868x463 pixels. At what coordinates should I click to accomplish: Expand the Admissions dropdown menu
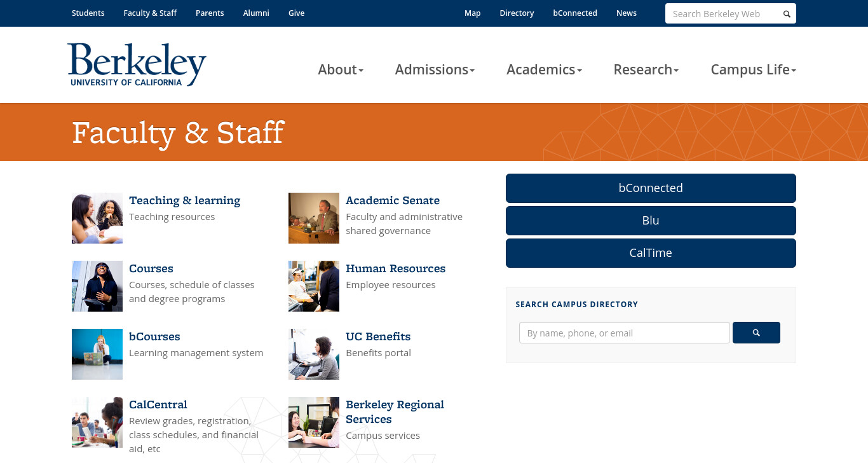click(x=435, y=69)
